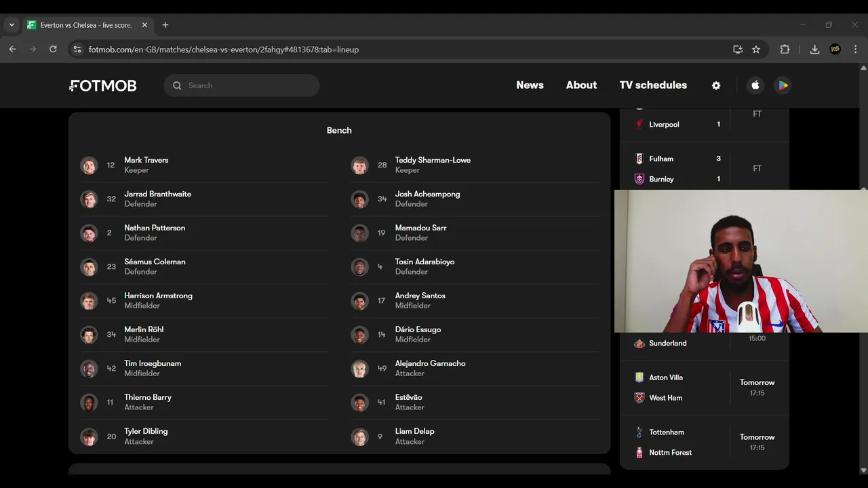Click Liam Delap avatar
The width and height of the screenshot is (868, 488).
(x=359, y=436)
